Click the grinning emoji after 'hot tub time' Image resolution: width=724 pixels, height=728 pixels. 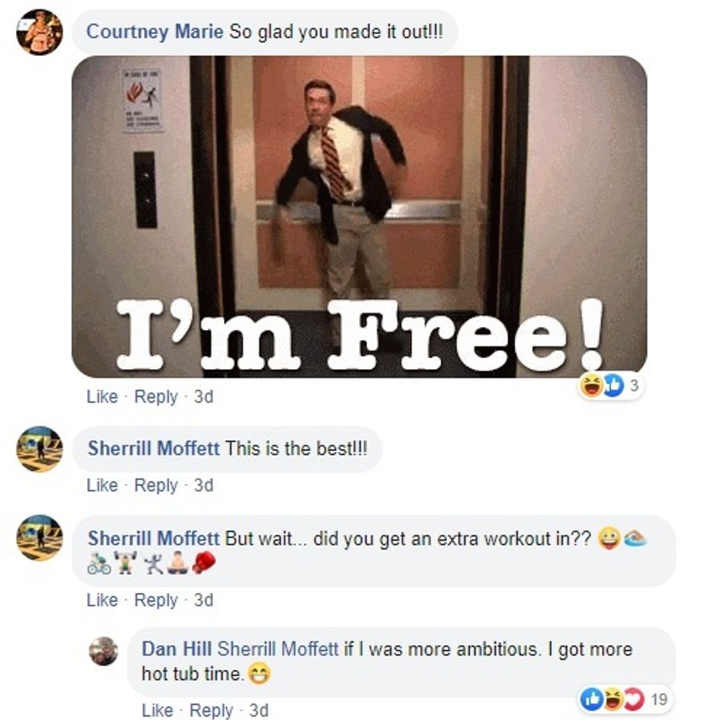coord(259,674)
